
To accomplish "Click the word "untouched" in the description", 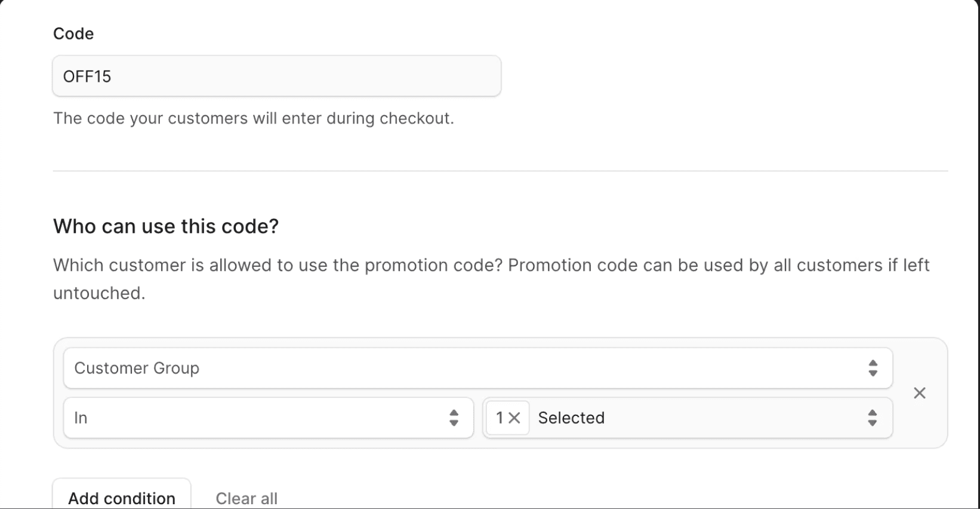I will (98, 293).
